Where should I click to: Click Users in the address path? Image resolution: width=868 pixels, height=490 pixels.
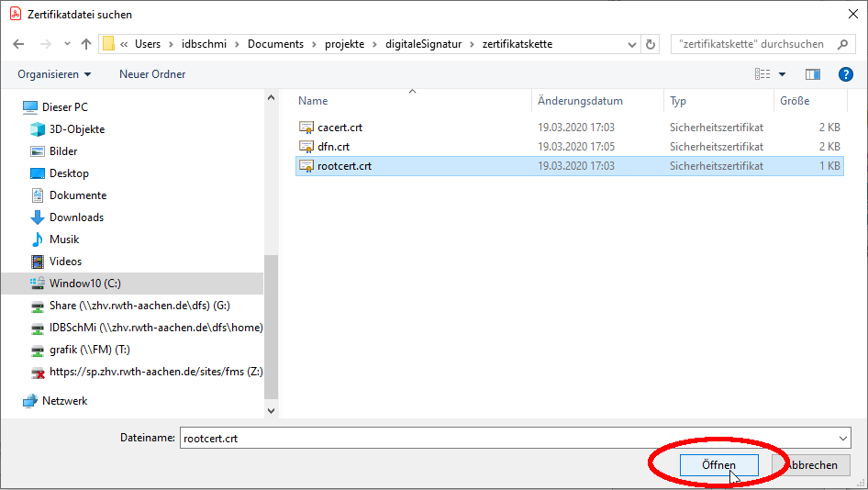pos(148,44)
